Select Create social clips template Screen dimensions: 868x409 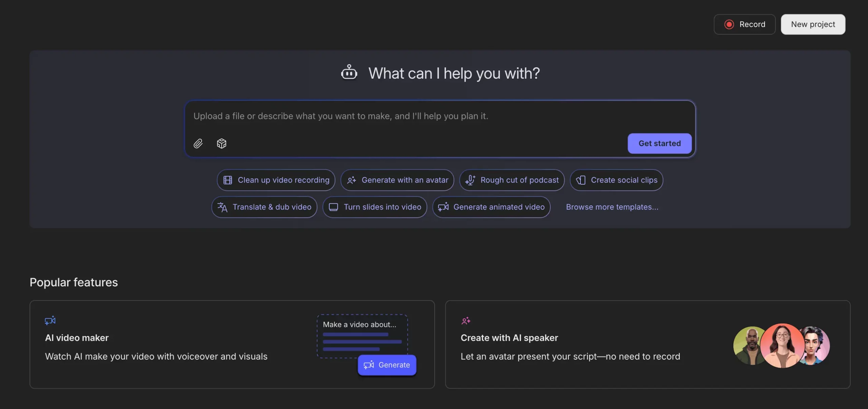point(616,180)
